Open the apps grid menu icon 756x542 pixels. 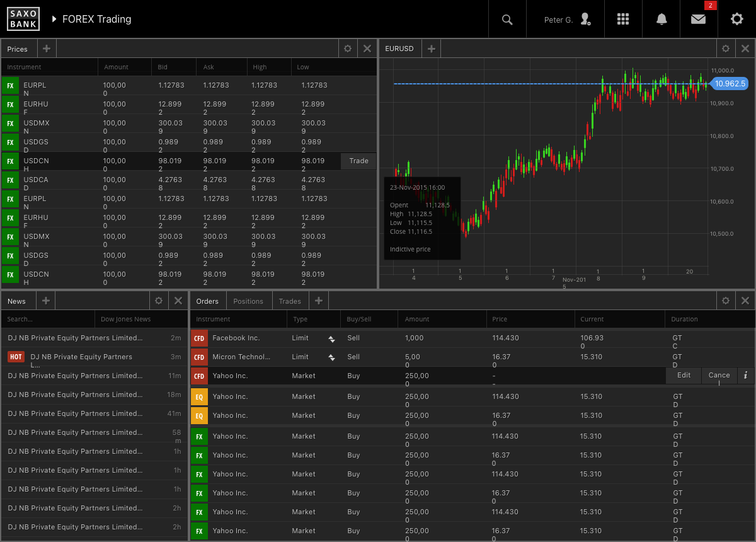(x=623, y=20)
